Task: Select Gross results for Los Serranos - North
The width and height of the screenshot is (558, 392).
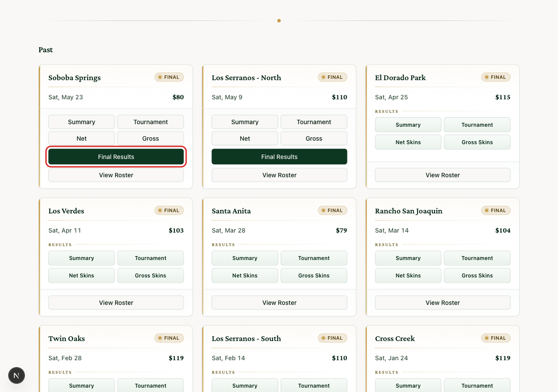Action: click(314, 139)
